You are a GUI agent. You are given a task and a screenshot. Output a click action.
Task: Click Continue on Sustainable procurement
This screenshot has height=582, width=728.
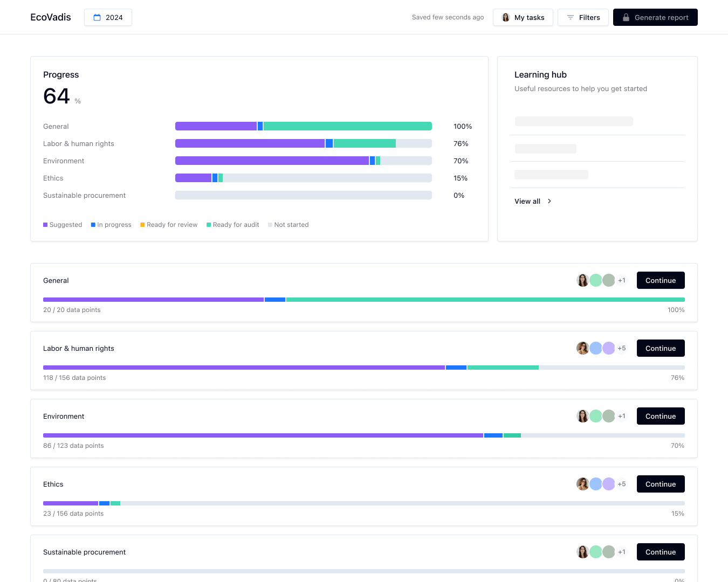(661, 552)
